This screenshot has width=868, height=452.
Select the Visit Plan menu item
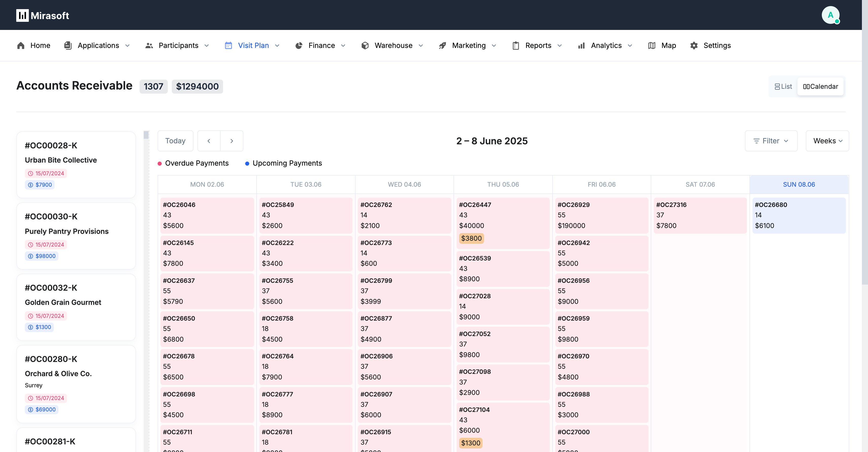point(253,45)
